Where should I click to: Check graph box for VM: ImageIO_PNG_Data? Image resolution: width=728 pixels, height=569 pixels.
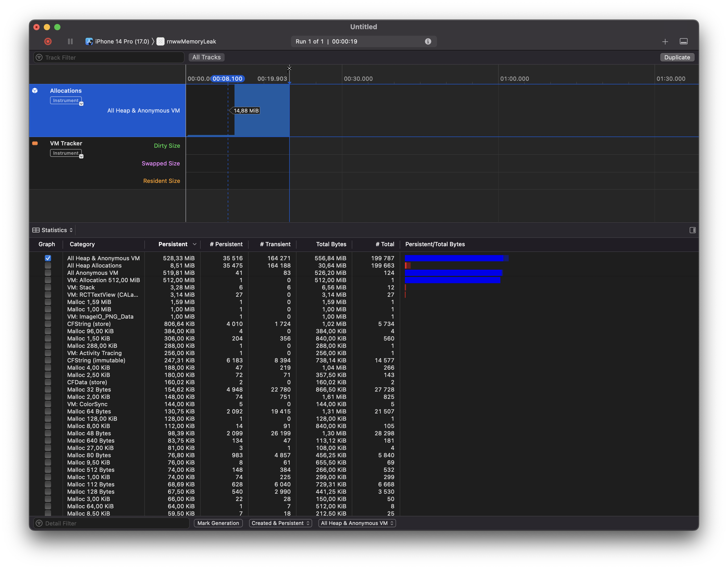tap(48, 316)
